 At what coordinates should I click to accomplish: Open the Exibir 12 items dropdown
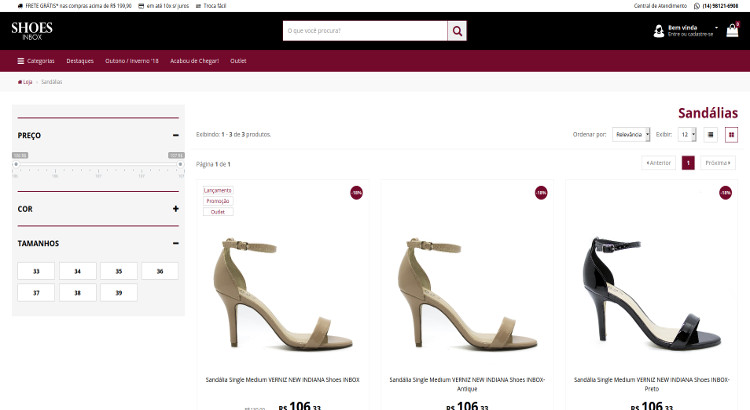point(687,135)
